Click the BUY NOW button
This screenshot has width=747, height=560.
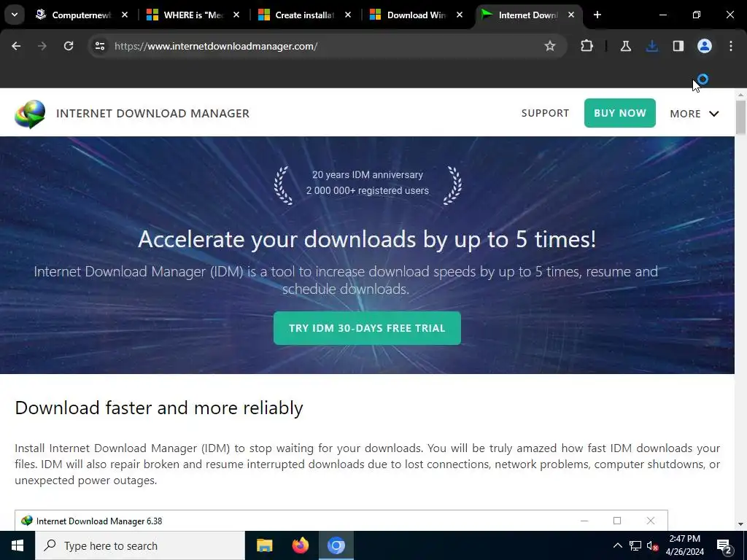620,113
